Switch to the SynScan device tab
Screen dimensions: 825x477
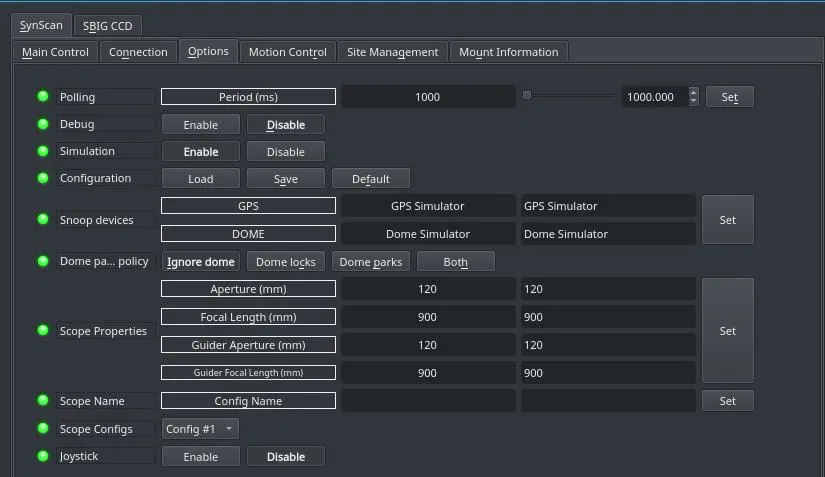pyautogui.click(x=41, y=25)
